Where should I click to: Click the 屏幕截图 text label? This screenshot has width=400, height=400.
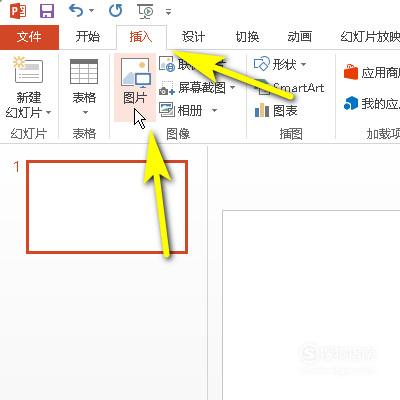tap(202, 88)
